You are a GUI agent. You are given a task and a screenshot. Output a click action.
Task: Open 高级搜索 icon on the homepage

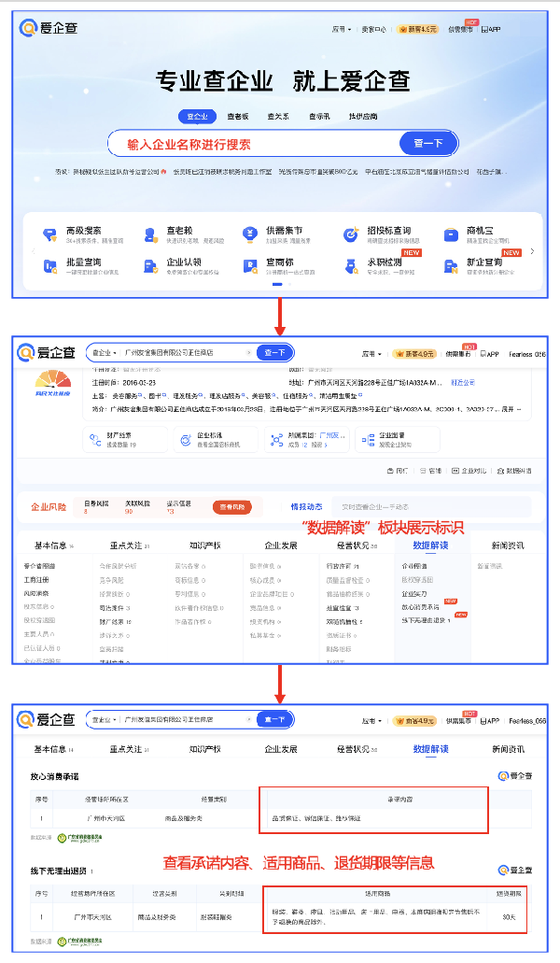click(x=50, y=234)
